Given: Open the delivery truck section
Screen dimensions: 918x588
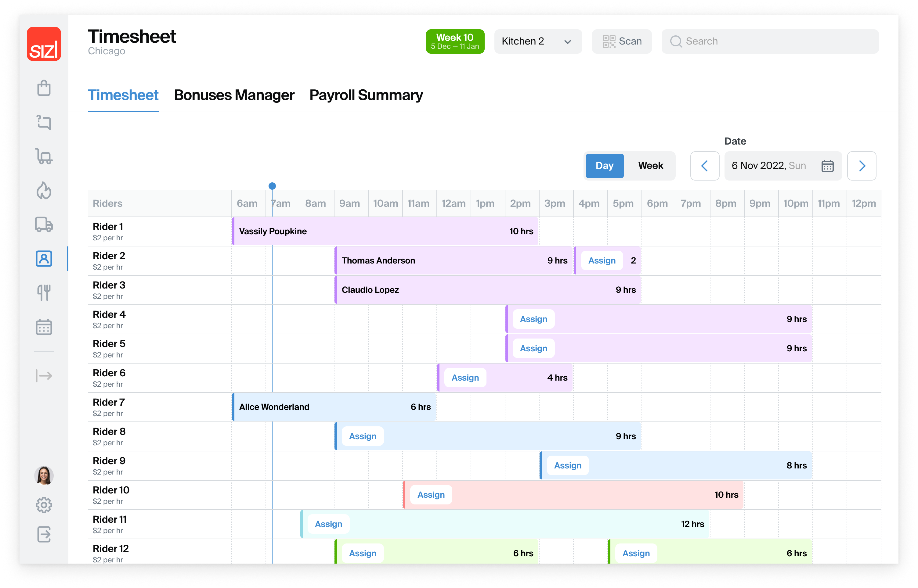Looking at the screenshot, I should coord(44,224).
